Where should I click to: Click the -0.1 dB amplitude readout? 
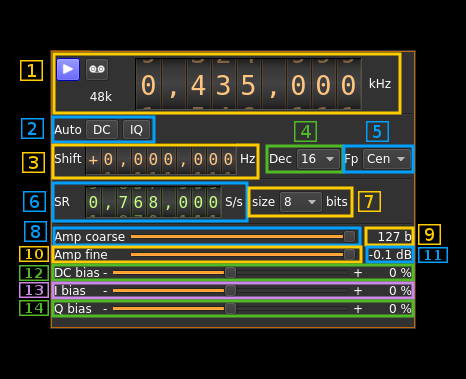pyautogui.click(x=390, y=255)
